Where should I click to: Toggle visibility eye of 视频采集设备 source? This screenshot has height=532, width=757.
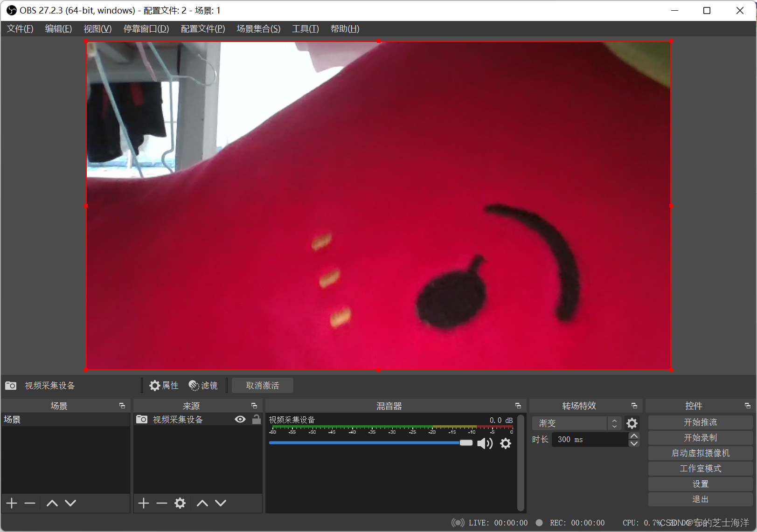pos(240,419)
